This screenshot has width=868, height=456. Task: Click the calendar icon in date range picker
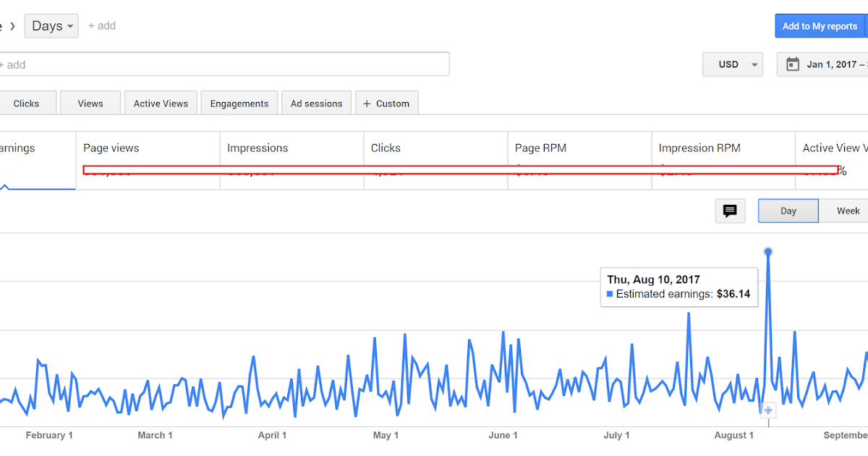(x=793, y=64)
